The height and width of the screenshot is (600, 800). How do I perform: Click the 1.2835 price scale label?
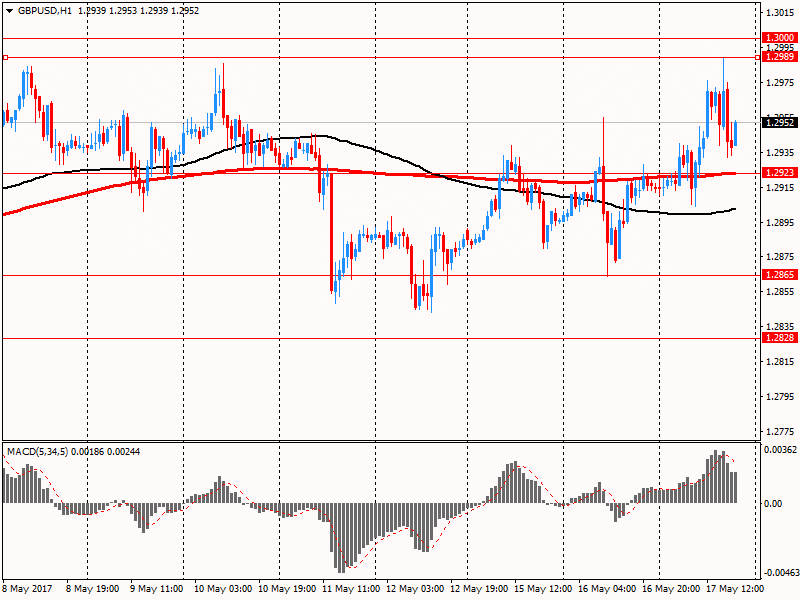pos(780,327)
